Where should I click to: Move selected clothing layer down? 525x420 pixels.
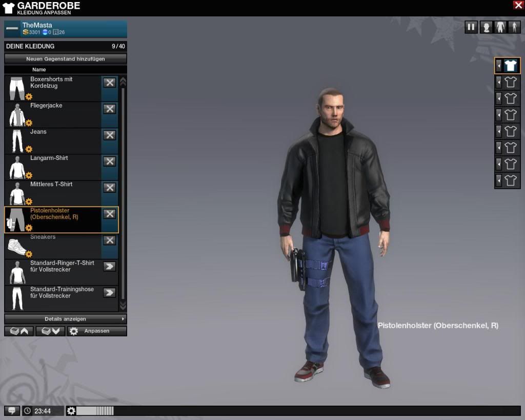click(50, 331)
